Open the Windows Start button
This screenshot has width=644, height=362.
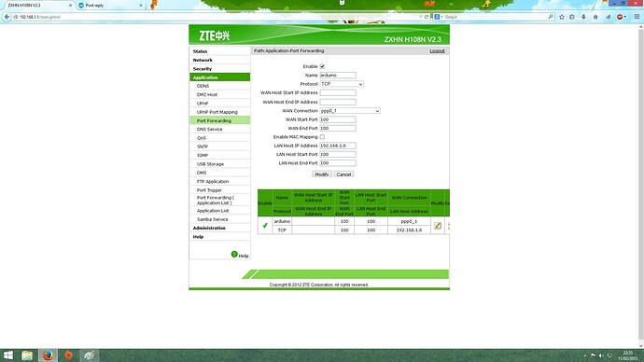click(x=8, y=355)
